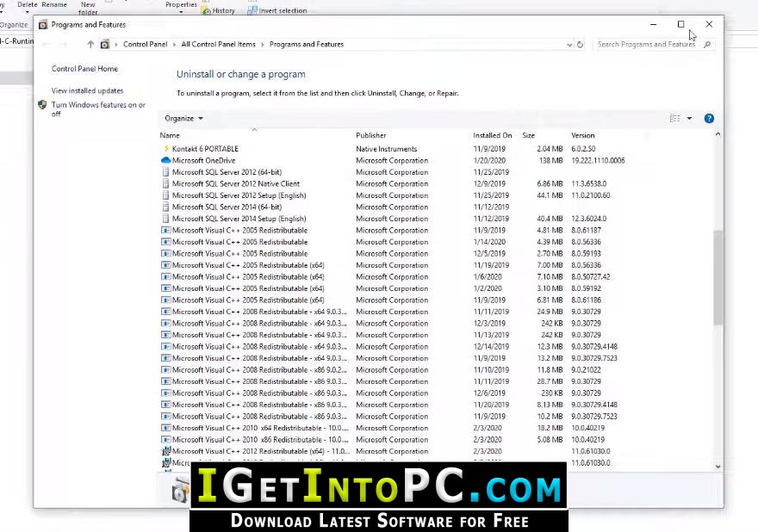
Task: Click the Microsoft SQL Server 2012 (64-bit) icon
Action: (165, 172)
